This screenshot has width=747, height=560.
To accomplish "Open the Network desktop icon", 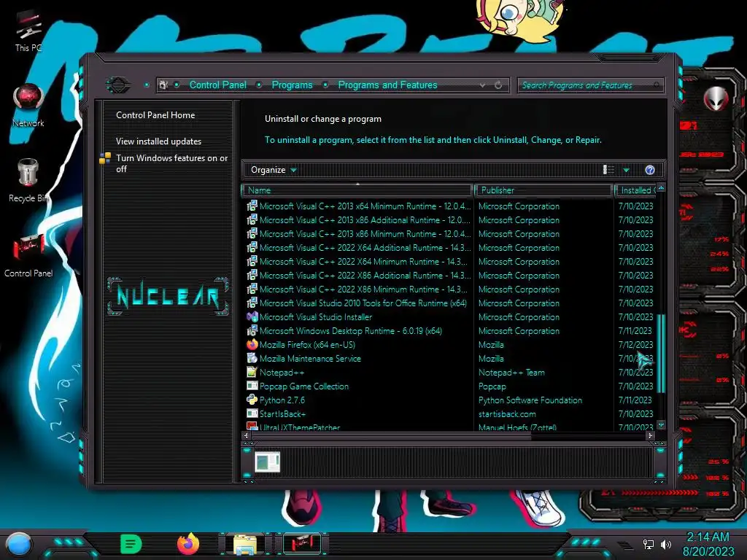I will 28,105.
